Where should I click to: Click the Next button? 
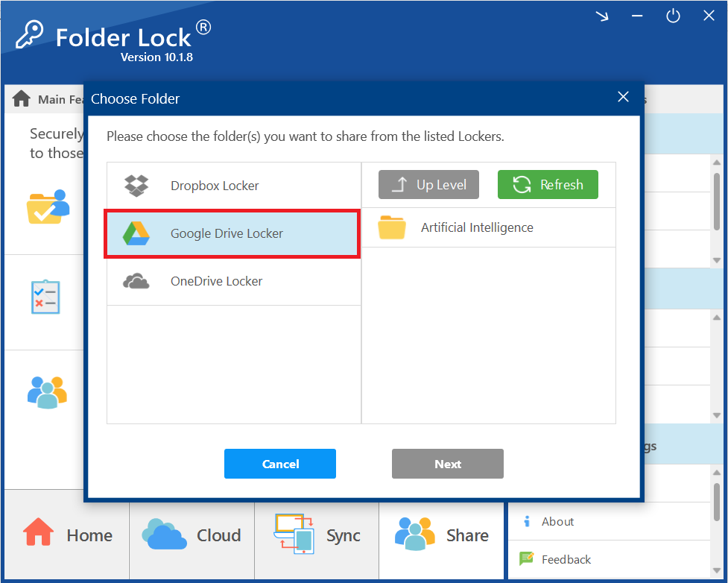[x=448, y=464]
